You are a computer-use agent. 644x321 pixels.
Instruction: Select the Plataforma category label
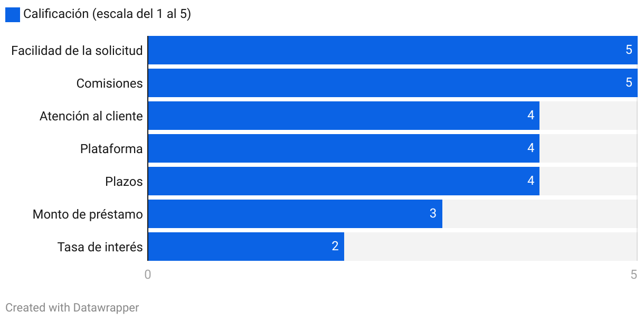(x=111, y=149)
